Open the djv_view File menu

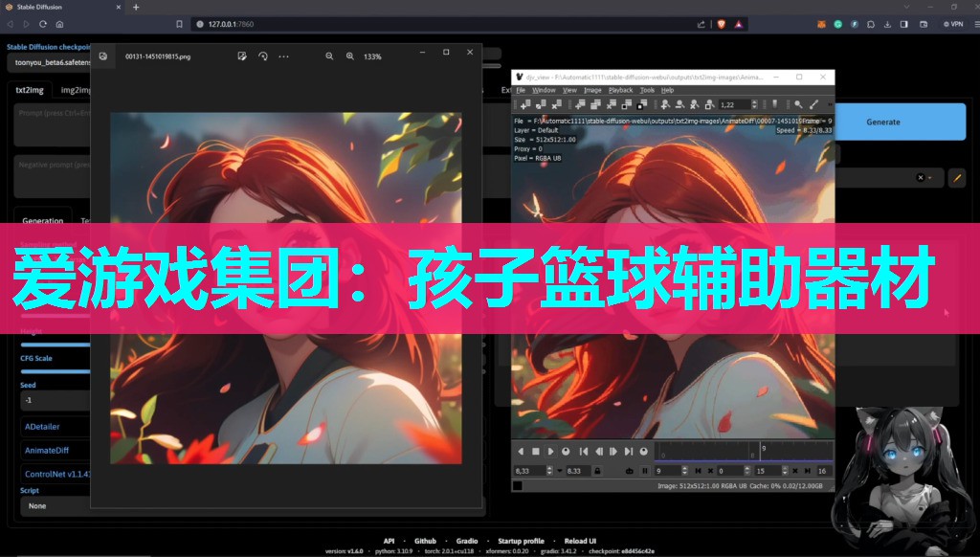point(521,90)
